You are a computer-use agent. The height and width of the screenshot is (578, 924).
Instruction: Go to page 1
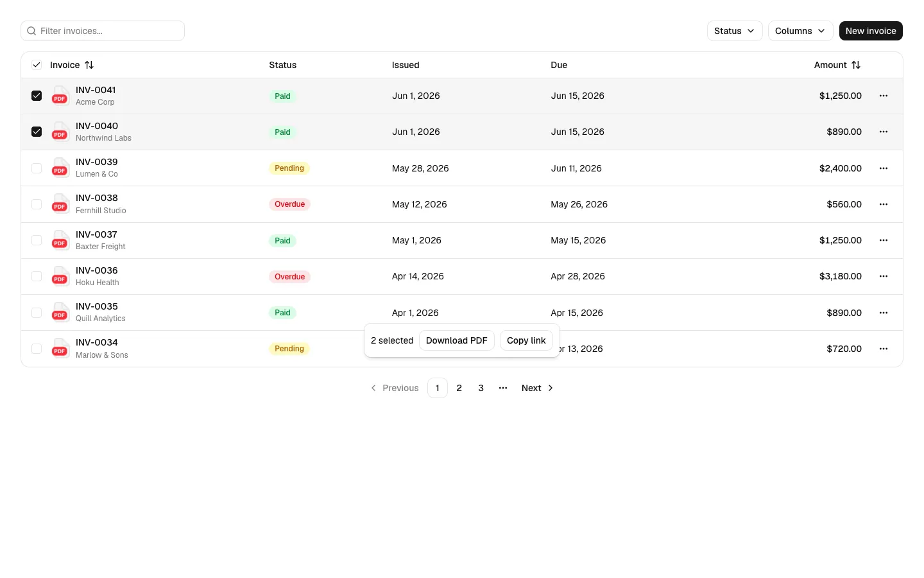point(438,388)
